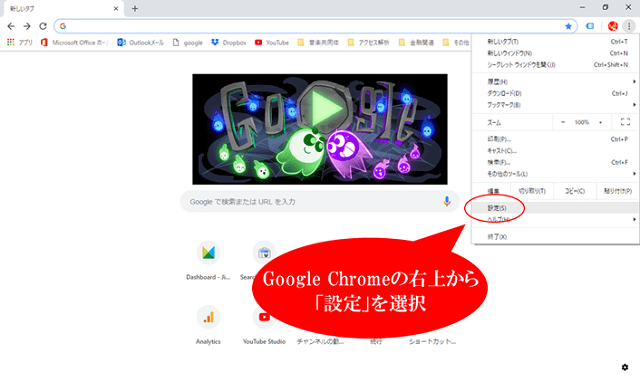Open the YouTube bookmark
This screenshot has height=382, width=640.
[272, 42]
